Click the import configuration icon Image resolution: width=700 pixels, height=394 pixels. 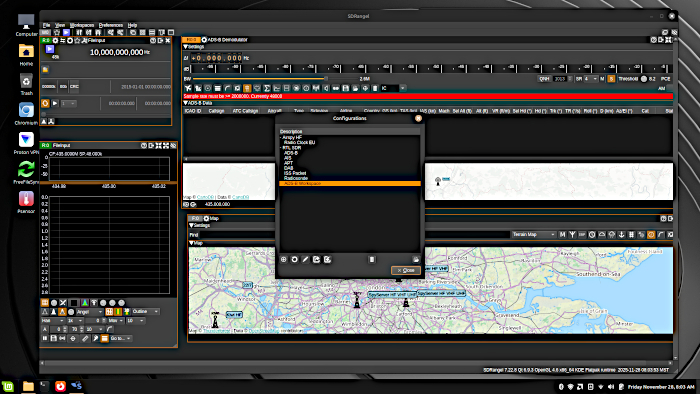(327, 259)
